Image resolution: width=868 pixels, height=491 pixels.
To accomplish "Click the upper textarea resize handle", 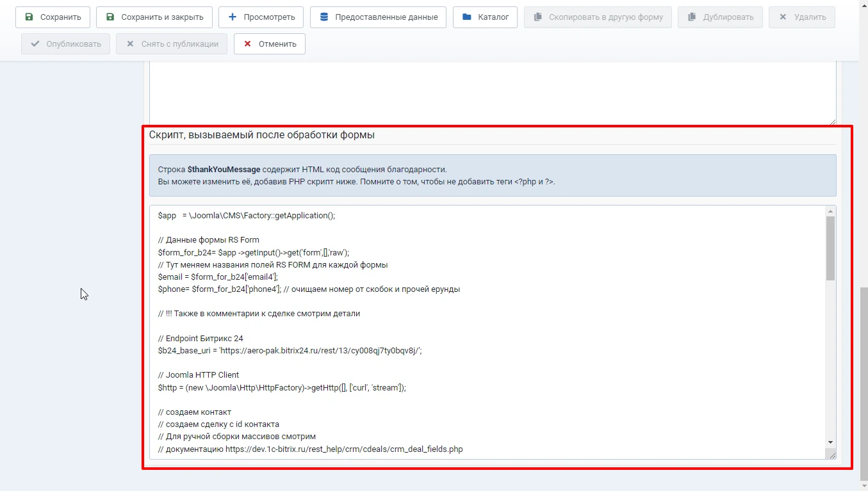I will tap(831, 120).
